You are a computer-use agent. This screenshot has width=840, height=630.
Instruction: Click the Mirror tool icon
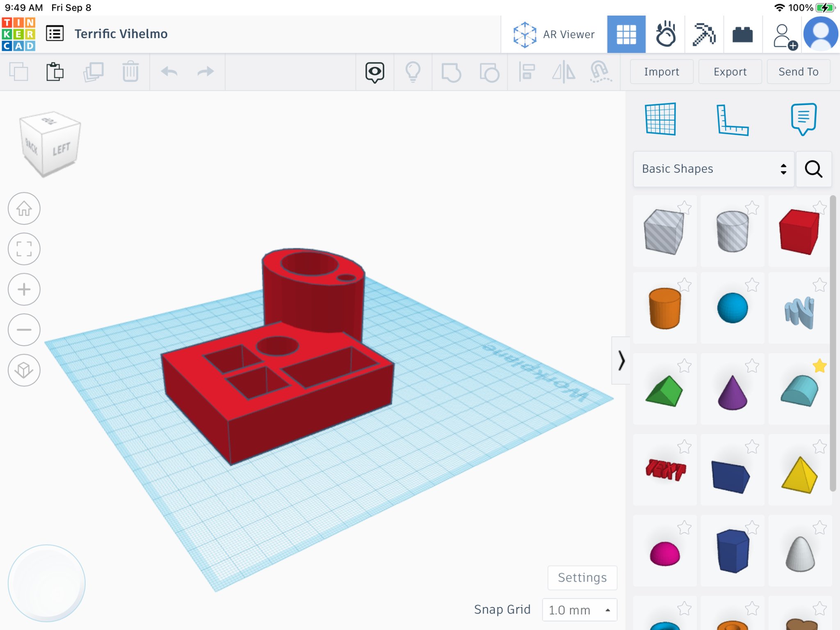click(x=564, y=72)
